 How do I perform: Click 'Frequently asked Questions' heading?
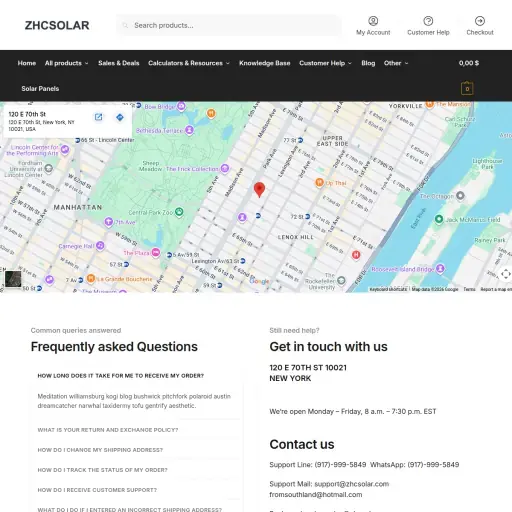point(114,347)
